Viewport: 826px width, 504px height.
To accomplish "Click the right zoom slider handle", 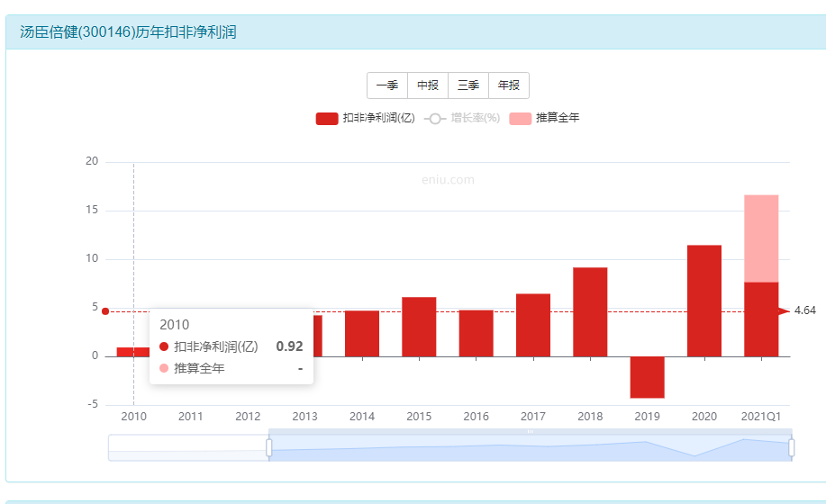I will [791, 447].
